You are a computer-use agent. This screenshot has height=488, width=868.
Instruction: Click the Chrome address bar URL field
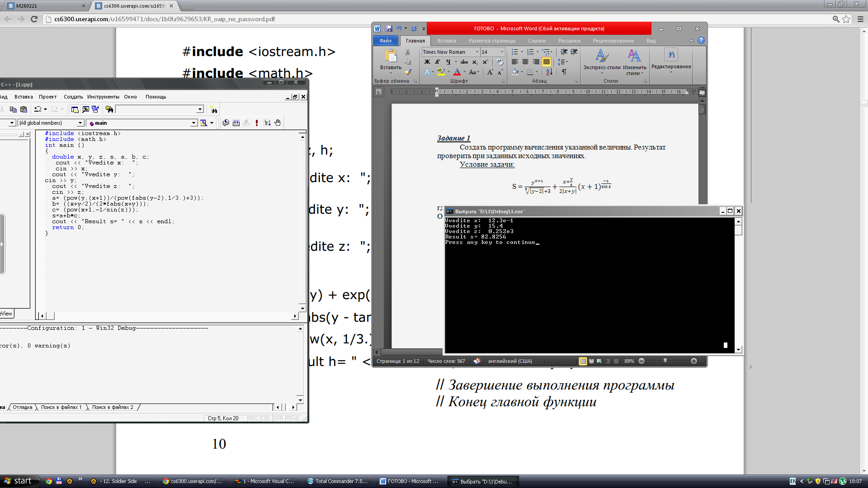[439, 19]
